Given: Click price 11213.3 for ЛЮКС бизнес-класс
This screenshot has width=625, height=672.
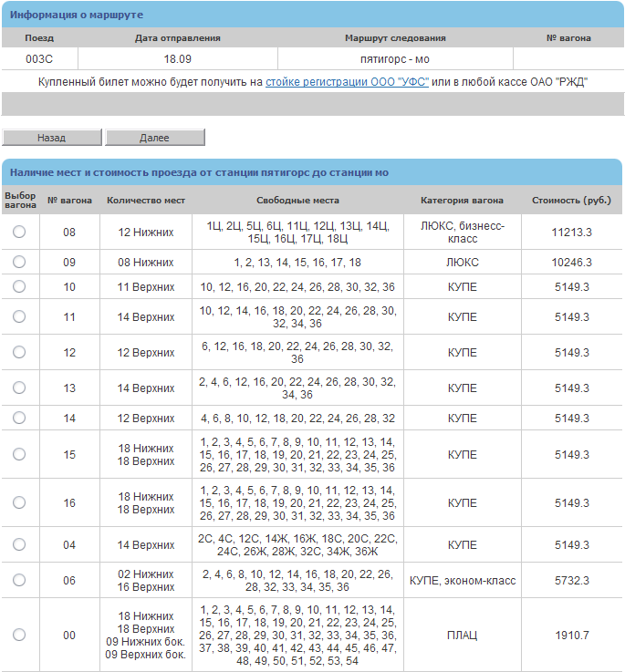Looking at the screenshot, I should coord(571,233).
